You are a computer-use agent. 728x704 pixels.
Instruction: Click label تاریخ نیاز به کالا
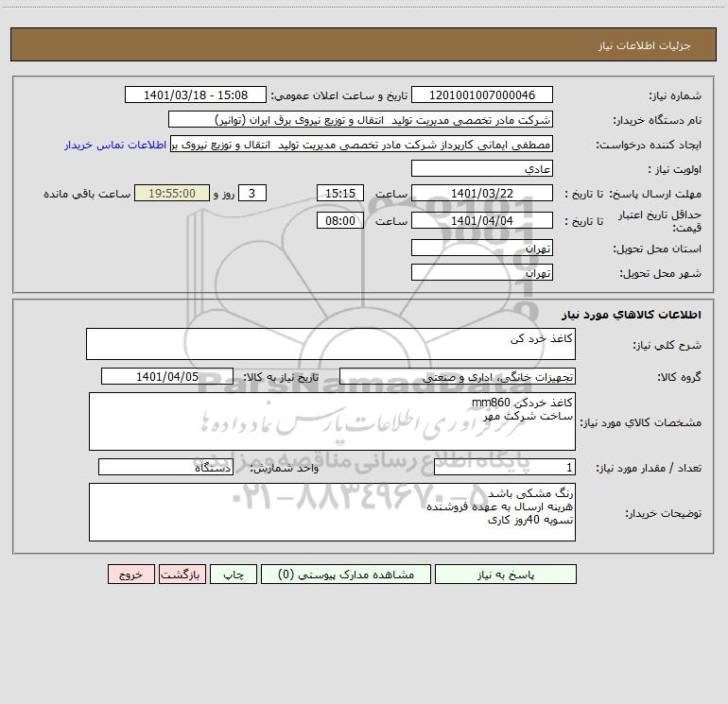pos(282,377)
